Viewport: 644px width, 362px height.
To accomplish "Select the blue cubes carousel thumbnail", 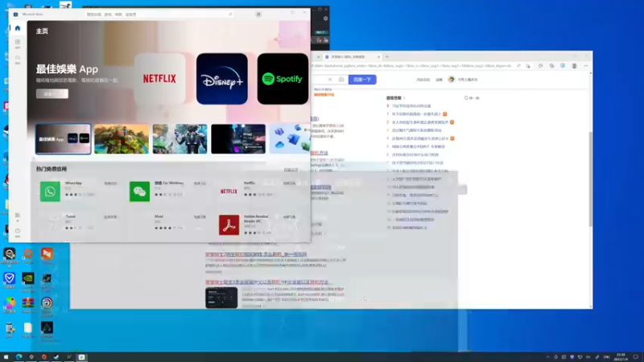I will tap(290, 139).
